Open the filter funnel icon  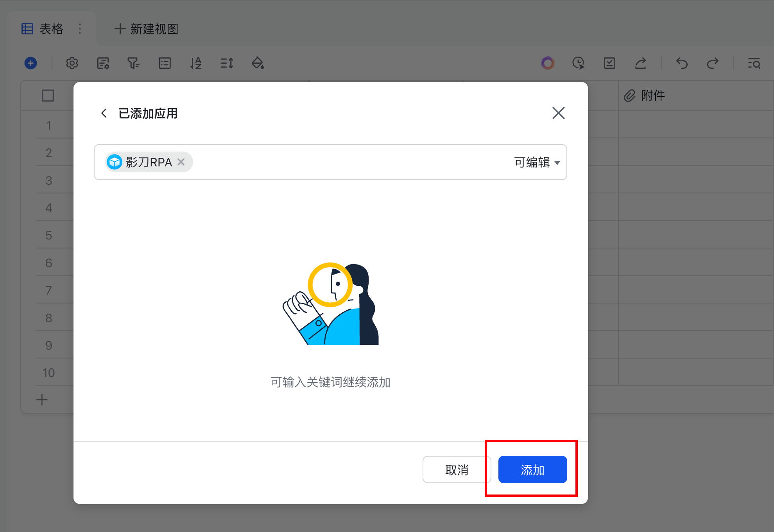click(x=133, y=63)
